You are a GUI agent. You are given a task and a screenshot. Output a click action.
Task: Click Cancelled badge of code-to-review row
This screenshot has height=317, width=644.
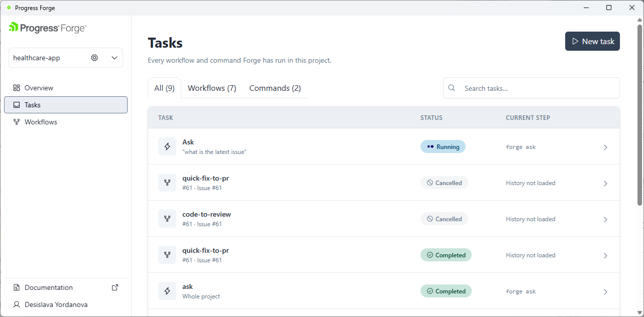tap(444, 219)
